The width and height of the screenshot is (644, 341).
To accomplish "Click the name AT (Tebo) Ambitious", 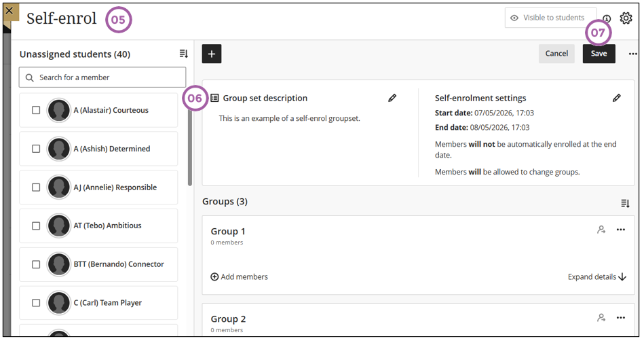I will coord(108,226).
